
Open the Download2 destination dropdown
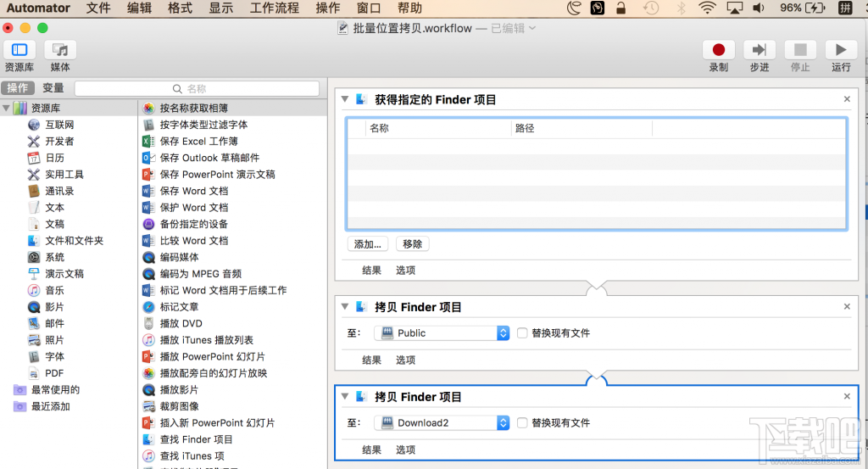pyautogui.click(x=442, y=422)
